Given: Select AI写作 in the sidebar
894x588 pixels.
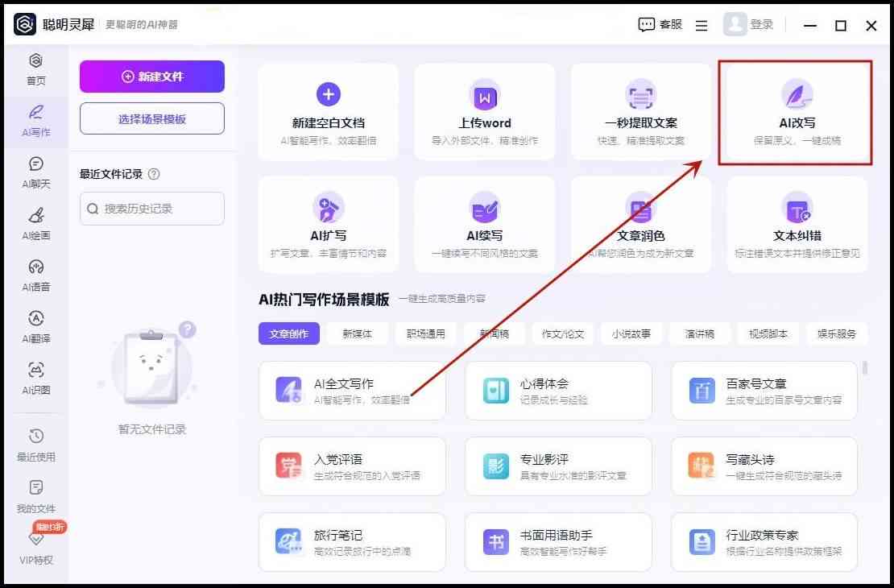Looking at the screenshot, I should (x=36, y=121).
